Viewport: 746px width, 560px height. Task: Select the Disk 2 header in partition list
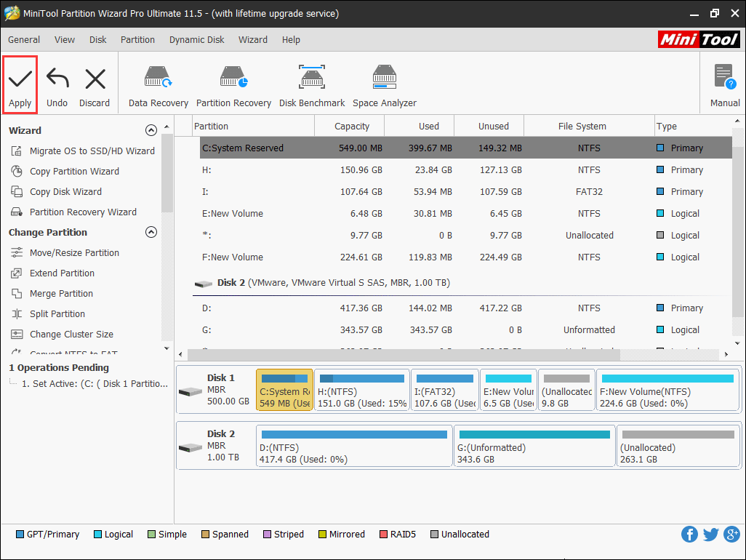[x=333, y=283]
